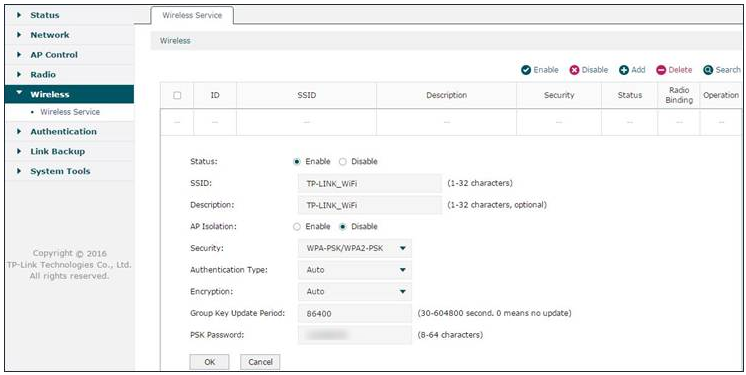This screenshot has width=746, height=375.
Task: Click the '0 means no update' hint text
Action: pyautogui.click(x=536, y=314)
